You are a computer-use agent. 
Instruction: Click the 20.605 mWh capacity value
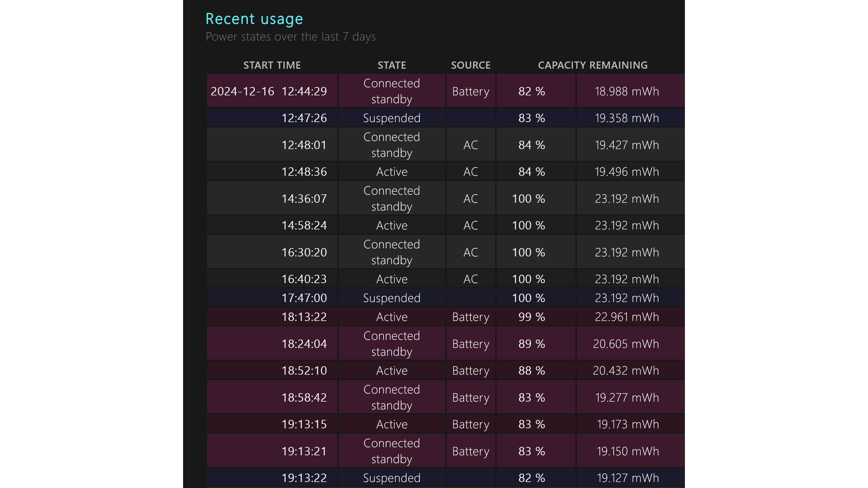pos(626,344)
